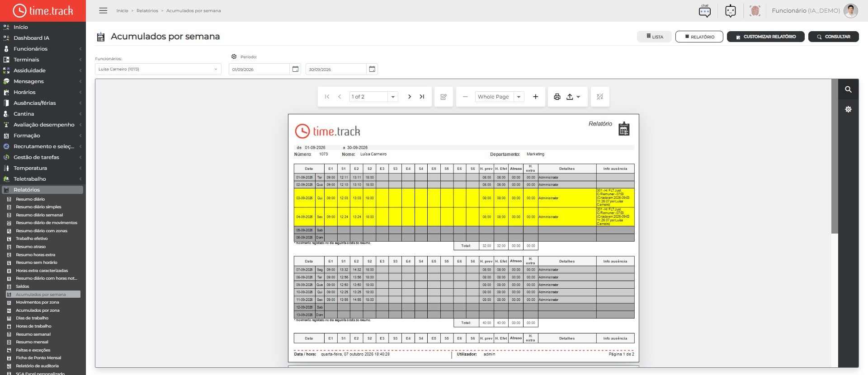
Task: Open Faltas e exceções report
Action: coord(33,350)
